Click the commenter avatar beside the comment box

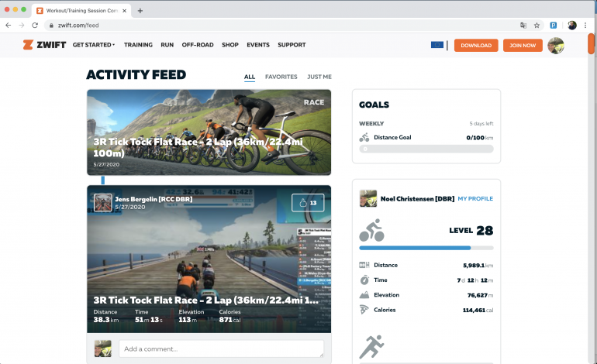click(103, 349)
